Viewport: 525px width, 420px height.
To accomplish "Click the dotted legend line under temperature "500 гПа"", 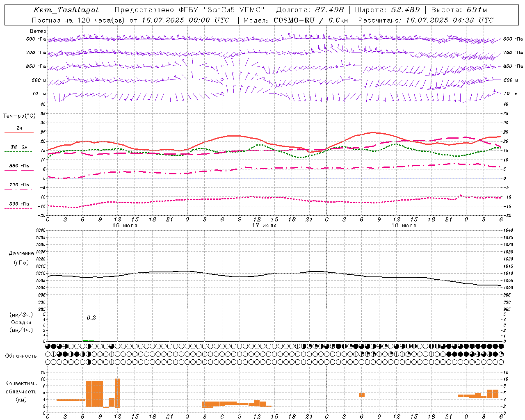I will pyautogui.click(x=18, y=209).
